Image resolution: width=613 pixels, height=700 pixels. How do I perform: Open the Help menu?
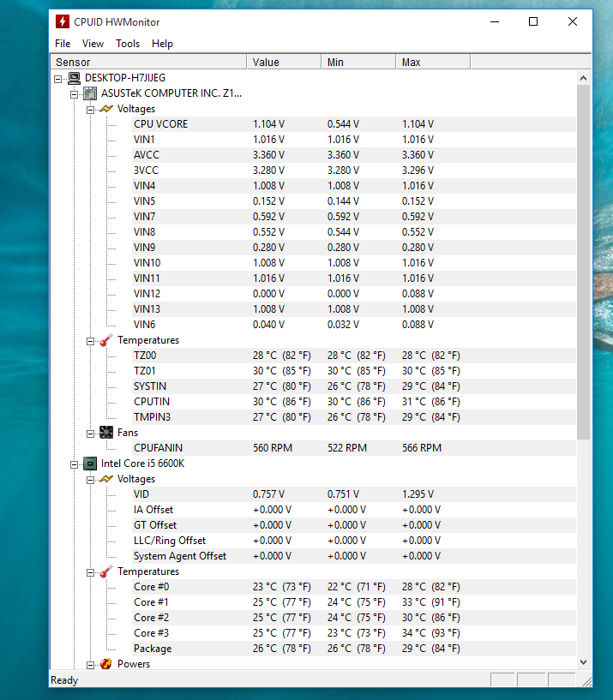pyautogui.click(x=162, y=44)
